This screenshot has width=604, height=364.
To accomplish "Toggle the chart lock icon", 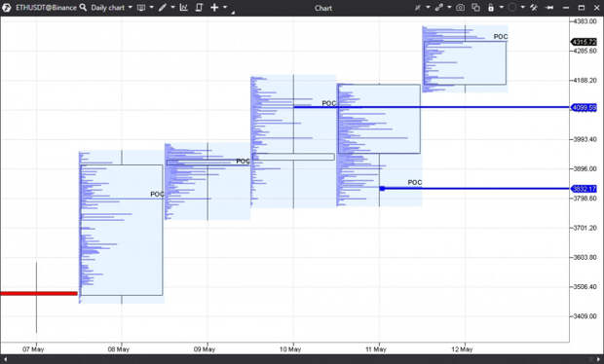I will tap(491, 8).
